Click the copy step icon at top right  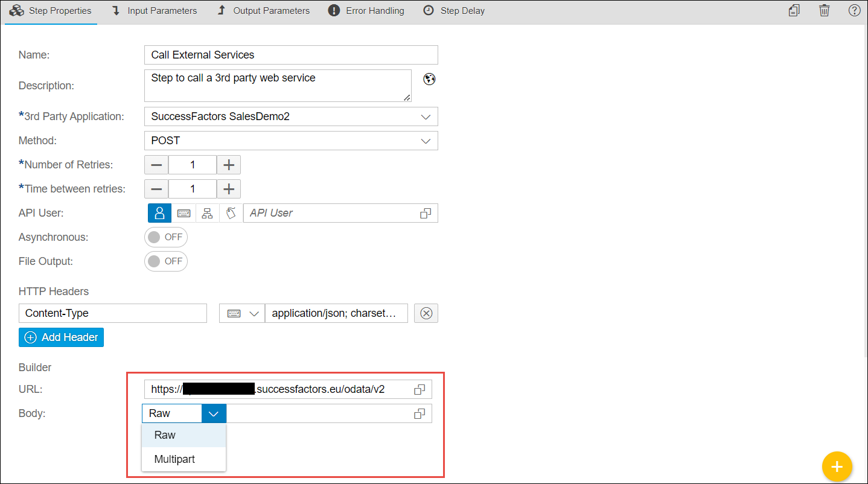(794, 10)
